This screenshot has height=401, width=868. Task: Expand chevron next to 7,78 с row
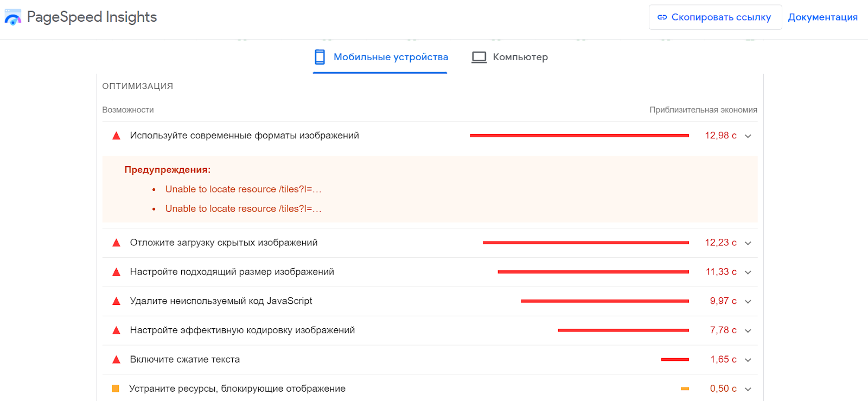coord(748,331)
